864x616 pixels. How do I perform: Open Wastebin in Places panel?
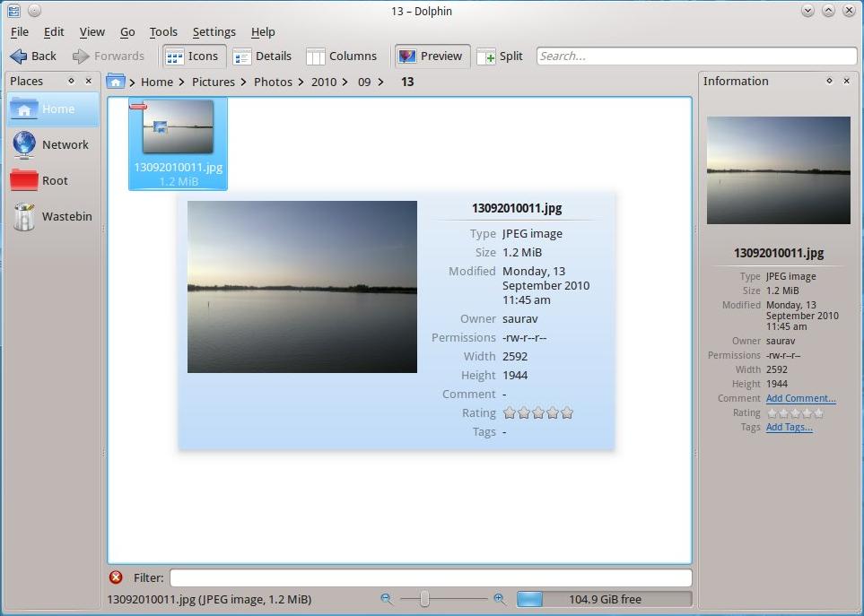[53, 216]
